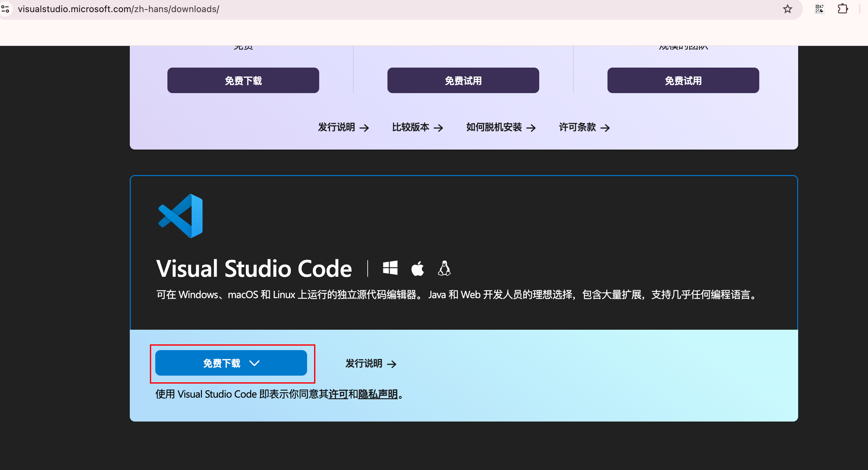
Task: Open 发行说明 link beside VS Code download
Action: 371,364
